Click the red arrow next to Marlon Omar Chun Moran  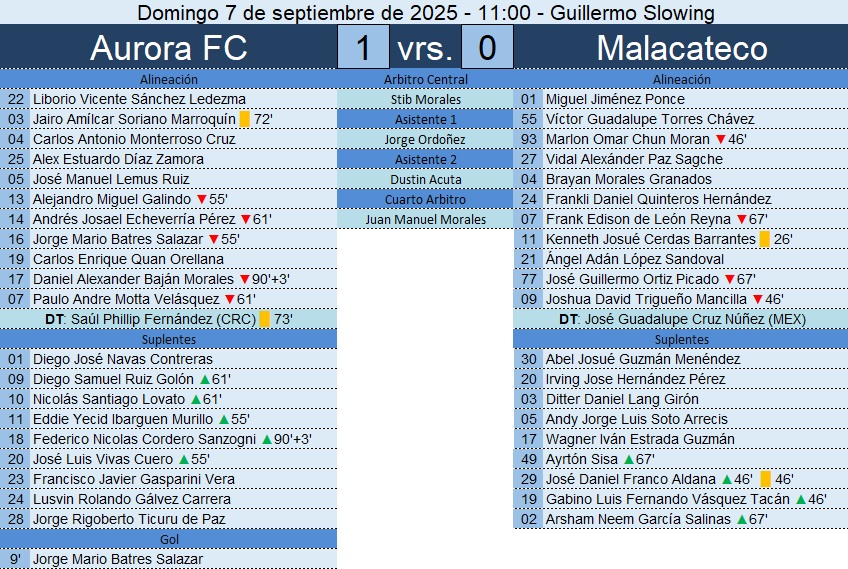pyautogui.click(x=733, y=139)
